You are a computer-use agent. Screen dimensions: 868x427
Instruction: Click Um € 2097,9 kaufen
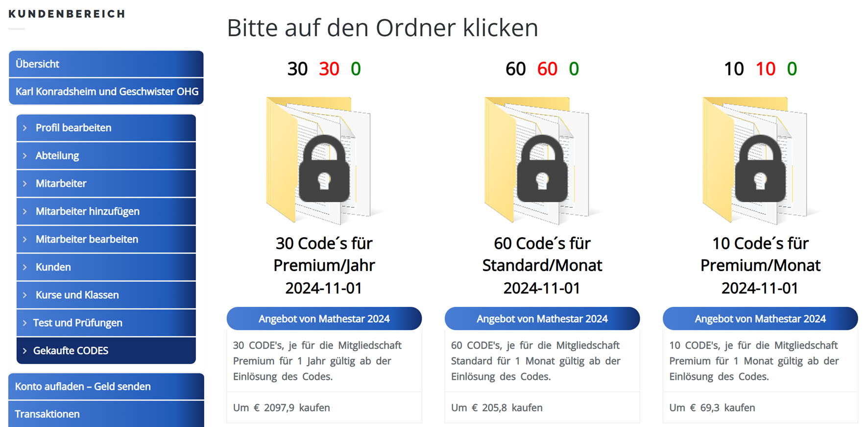coord(282,408)
